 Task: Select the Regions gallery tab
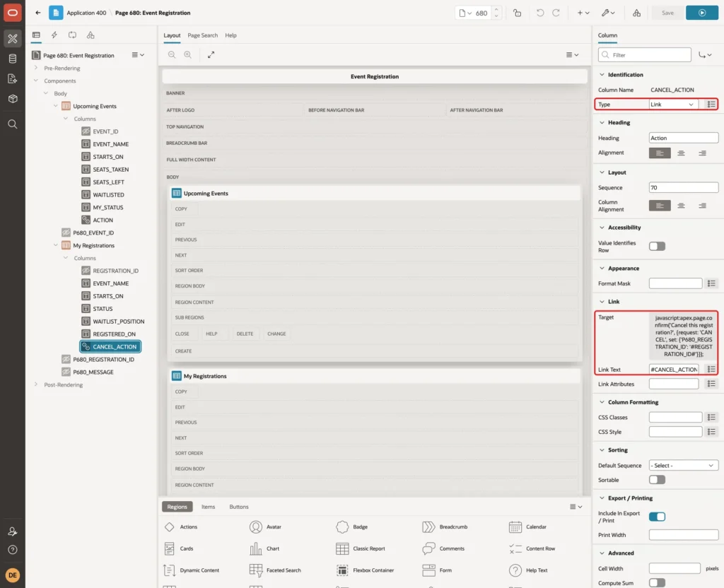click(x=177, y=507)
